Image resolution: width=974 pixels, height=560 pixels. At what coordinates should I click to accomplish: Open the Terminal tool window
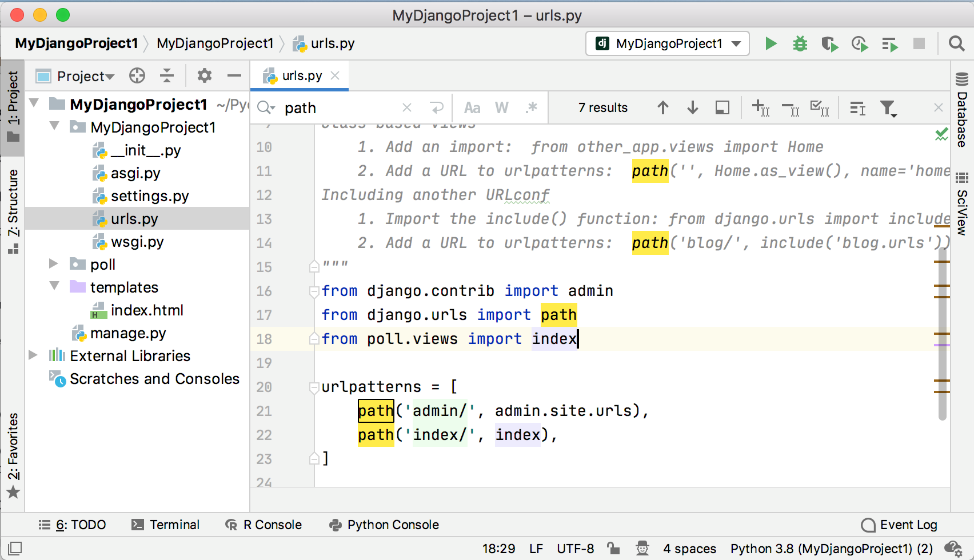[x=166, y=525]
